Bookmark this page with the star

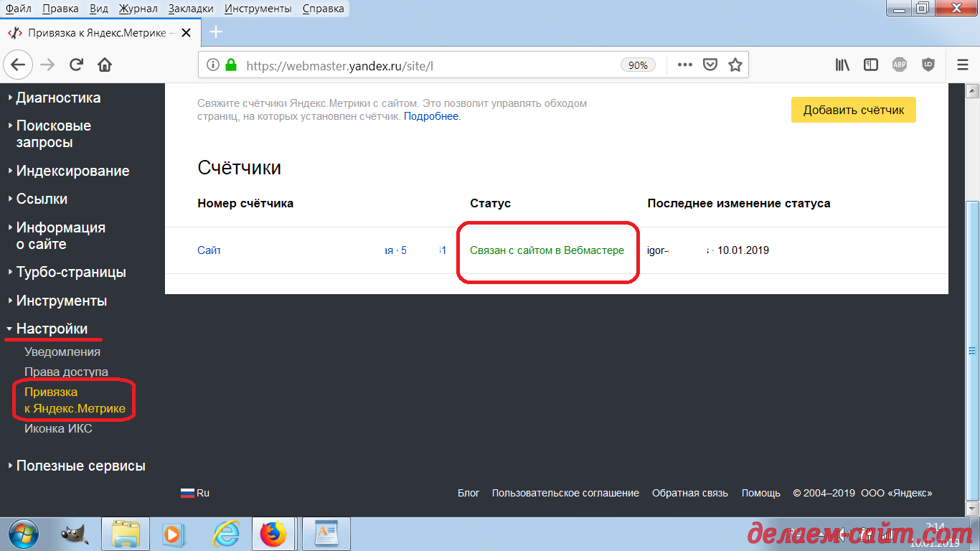tap(735, 65)
